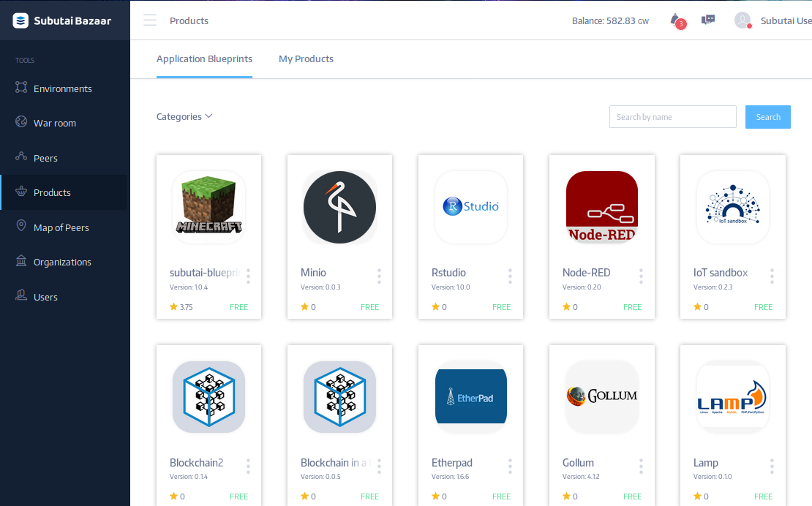Viewport: 812px width, 506px height.
Task: Click Version: 1.0.4 on subutai-blueprint card
Action: [189, 287]
